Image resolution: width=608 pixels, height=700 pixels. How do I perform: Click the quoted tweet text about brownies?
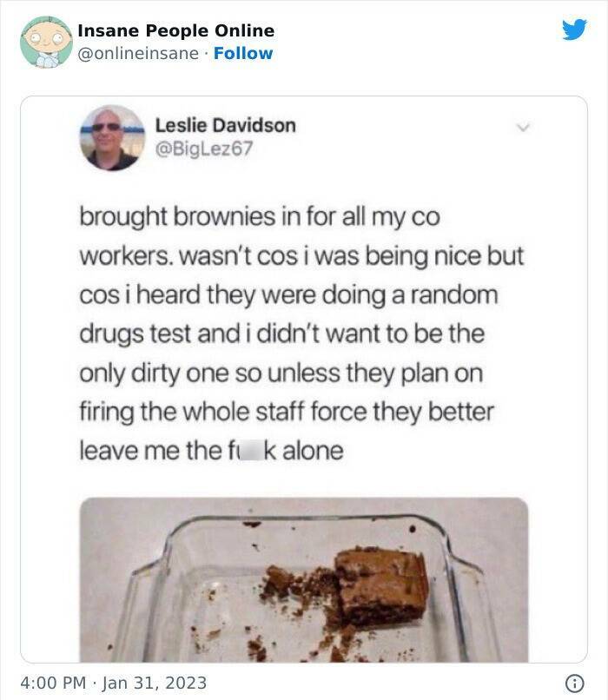301,333
